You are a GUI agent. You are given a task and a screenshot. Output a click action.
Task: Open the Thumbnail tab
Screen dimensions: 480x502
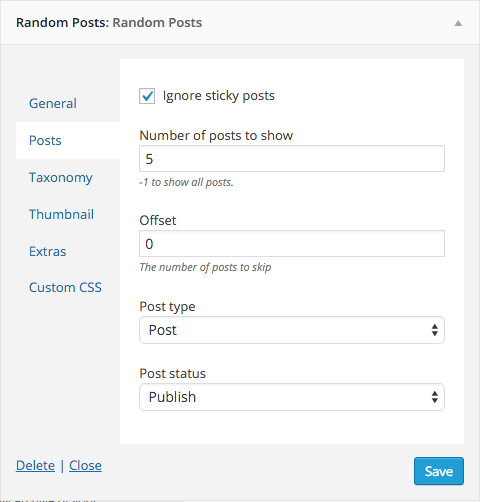(x=61, y=214)
